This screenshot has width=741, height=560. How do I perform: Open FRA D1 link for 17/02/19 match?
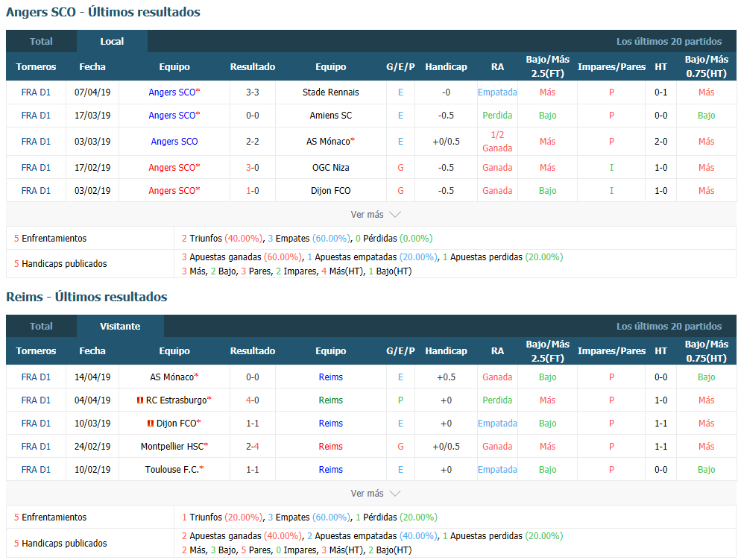click(x=36, y=167)
